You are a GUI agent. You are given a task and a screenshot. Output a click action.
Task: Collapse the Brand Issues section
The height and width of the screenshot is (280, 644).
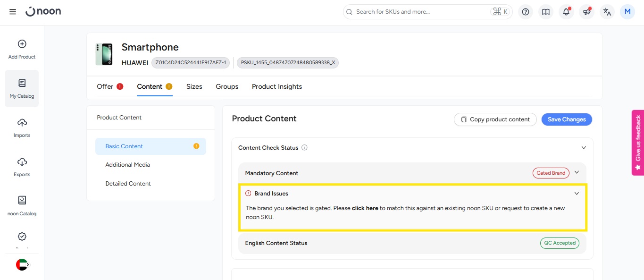pos(577,194)
